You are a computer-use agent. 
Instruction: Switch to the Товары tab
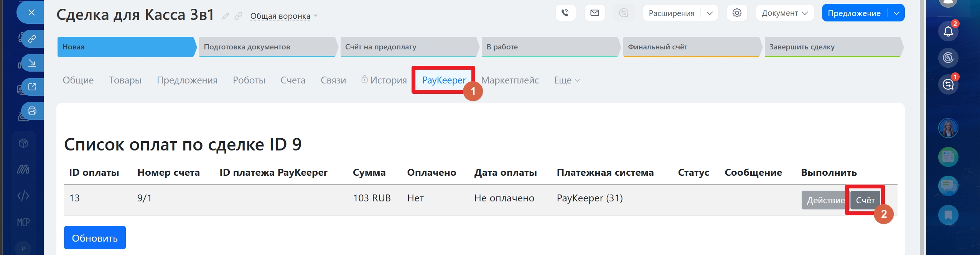(x=125, y=80)
